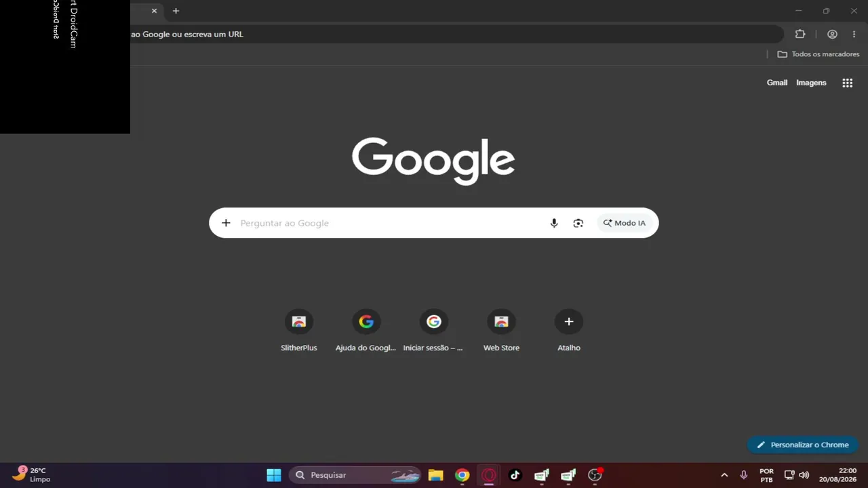Restore down the Chrome window

coord(826,11)
